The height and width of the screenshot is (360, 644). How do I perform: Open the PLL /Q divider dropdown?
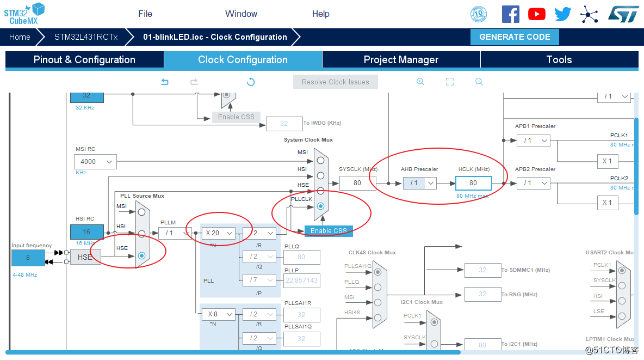coord(259,257)
